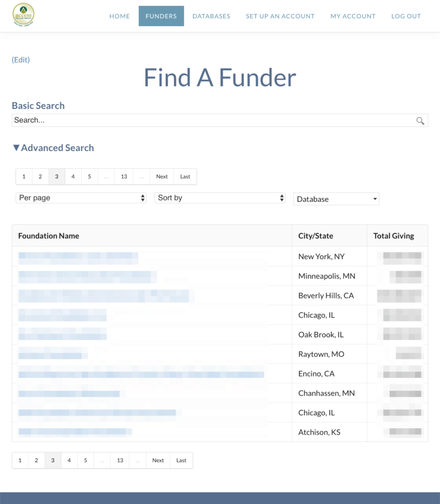This screenshot has width=440, height=504.
Task: Select page 1 in top pagination
Action: pyautogui.click(x=24, y=176)
